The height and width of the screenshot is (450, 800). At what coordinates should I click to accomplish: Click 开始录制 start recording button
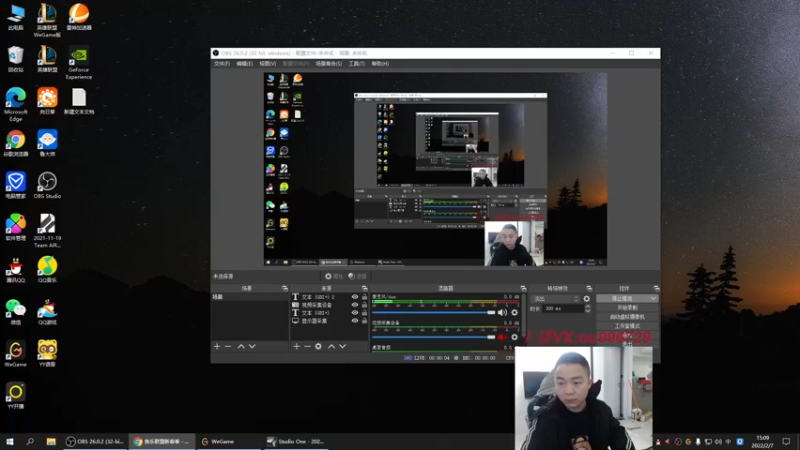[x=627, y=308]
